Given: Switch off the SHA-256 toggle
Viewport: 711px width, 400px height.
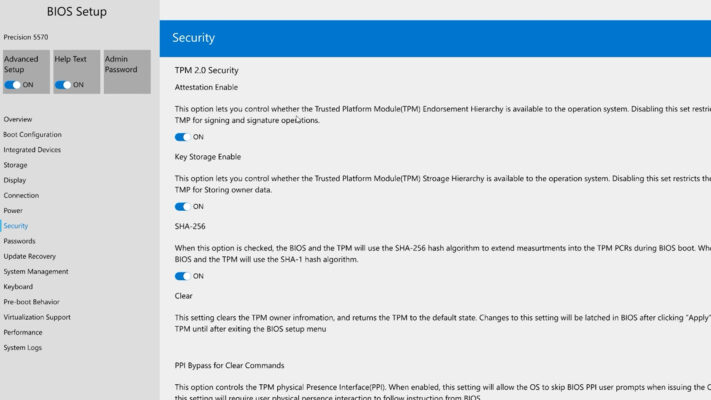Looking at the screenshot, I should 182,276.
